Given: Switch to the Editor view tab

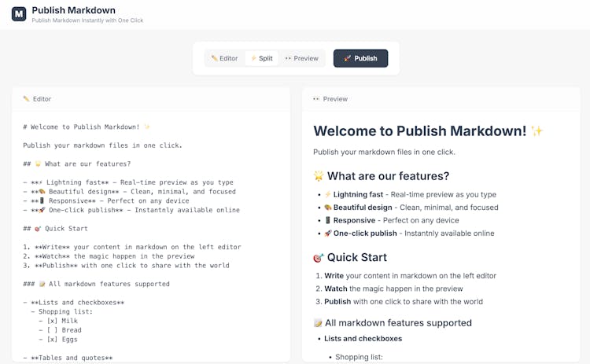Looking at the screenshot, I should point(224,58).
